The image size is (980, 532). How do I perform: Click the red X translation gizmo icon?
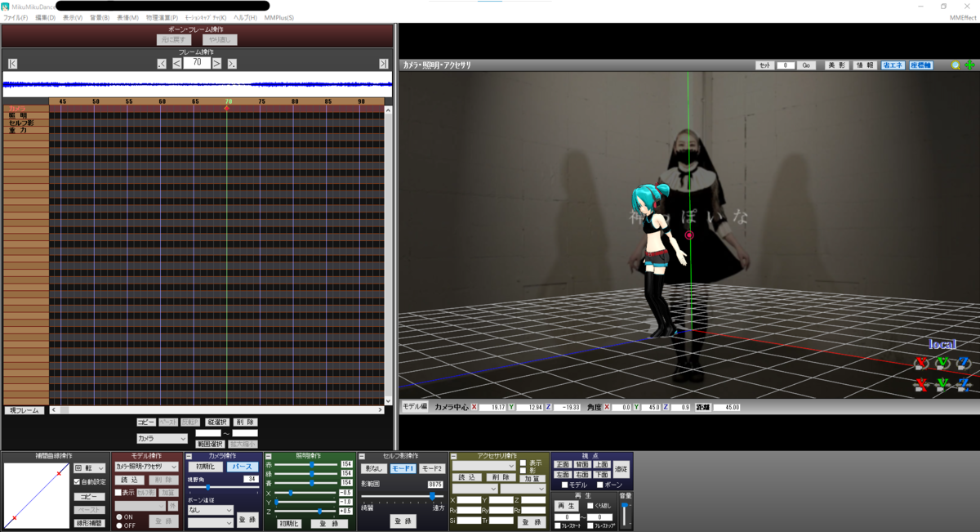click(x=921, y=383)
